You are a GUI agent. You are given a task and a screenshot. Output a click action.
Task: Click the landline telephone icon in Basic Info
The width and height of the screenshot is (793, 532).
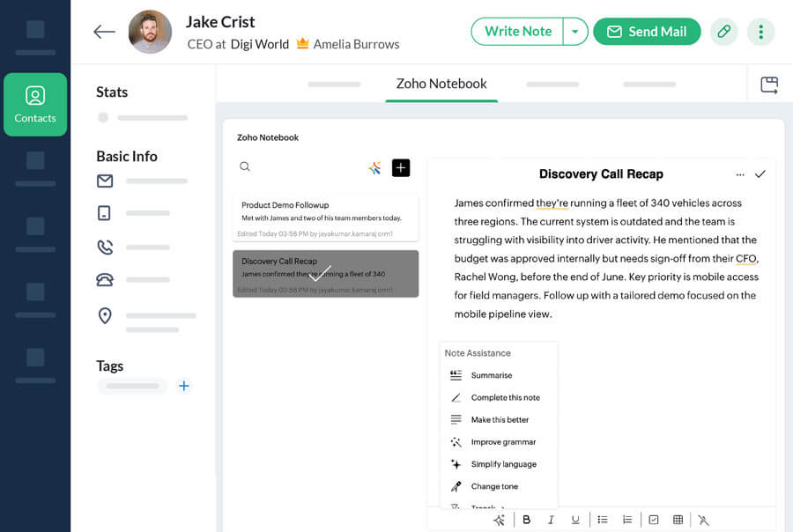[105, 280]
